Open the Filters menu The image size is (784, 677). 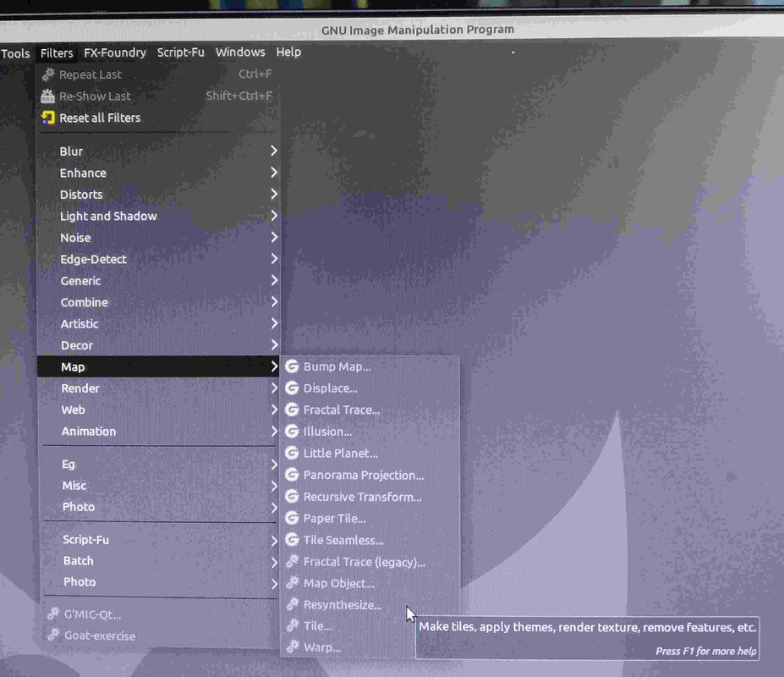(57, 53)
